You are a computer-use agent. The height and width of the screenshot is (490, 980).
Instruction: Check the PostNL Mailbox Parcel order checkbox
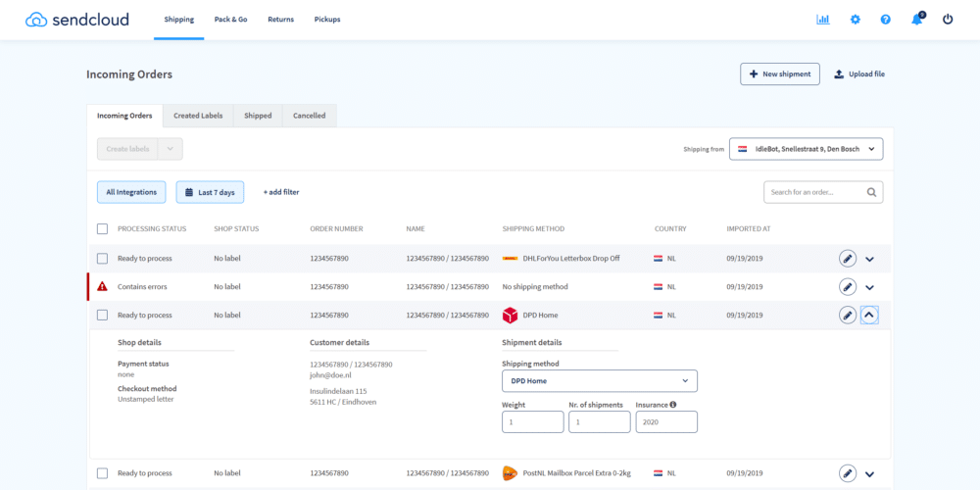pyautogui.click(x=103, y=473)
